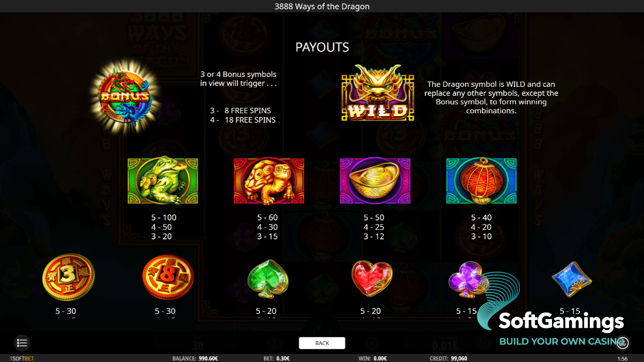
Task: Click the round icon at bottom right
Action: click(x=623, y=342)
